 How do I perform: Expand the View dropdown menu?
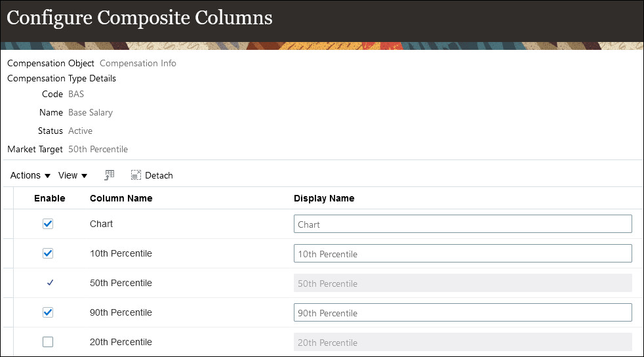click(x=73, y=175)
